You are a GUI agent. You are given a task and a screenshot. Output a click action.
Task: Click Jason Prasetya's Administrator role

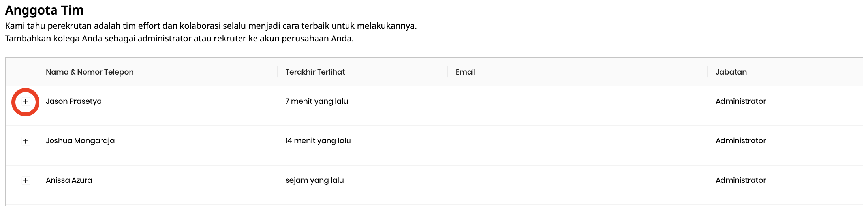point(740,101)
